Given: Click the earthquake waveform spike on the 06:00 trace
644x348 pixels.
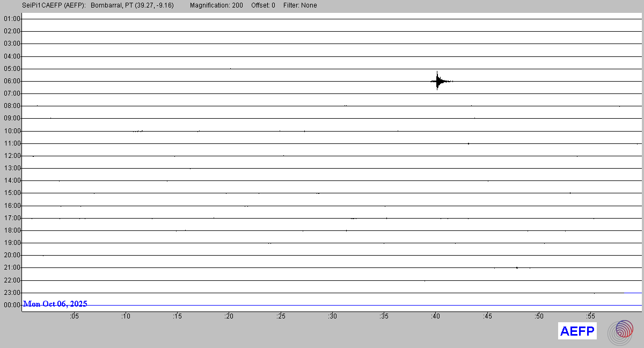Looking at the screenshot, I should pos(438,81).
